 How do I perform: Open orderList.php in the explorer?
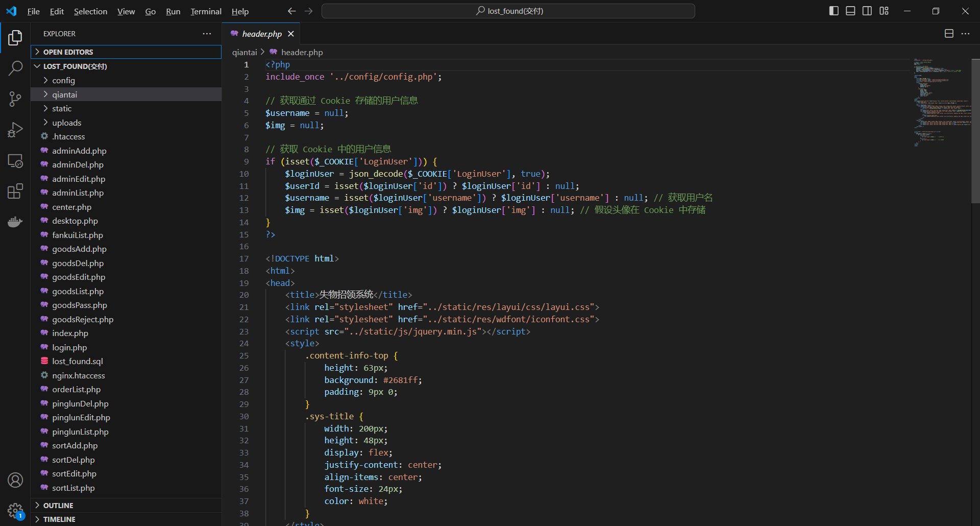[x=126, y=390]
